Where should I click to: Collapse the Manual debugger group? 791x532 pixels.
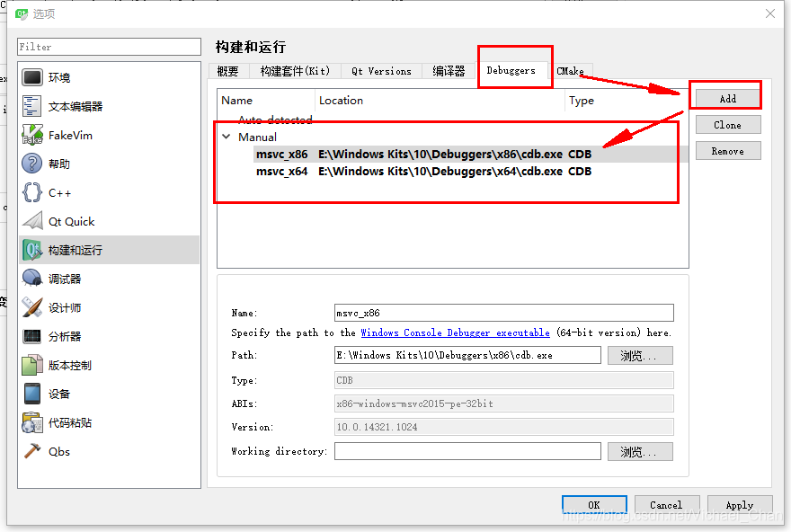pos(227,137)
